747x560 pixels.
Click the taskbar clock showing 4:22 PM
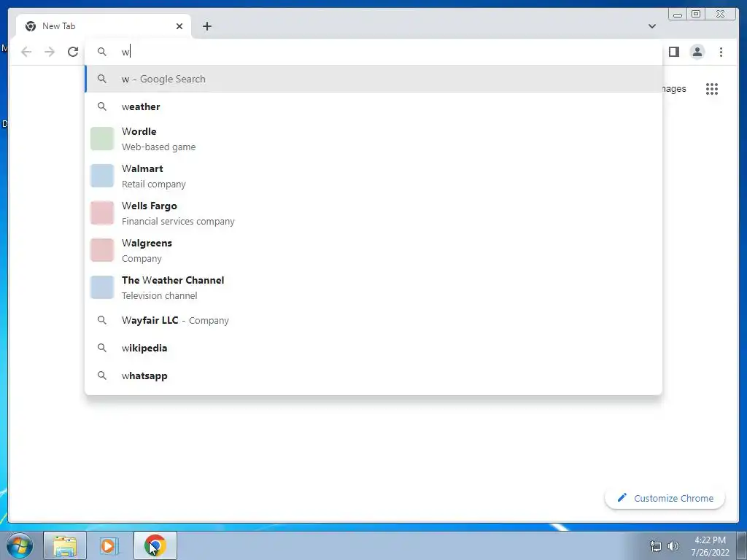710,545
